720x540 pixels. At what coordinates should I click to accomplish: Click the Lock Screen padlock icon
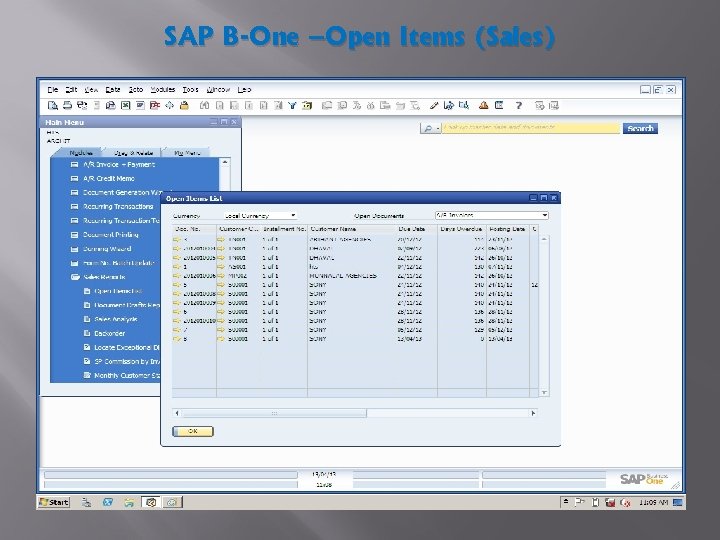[184, 106]
